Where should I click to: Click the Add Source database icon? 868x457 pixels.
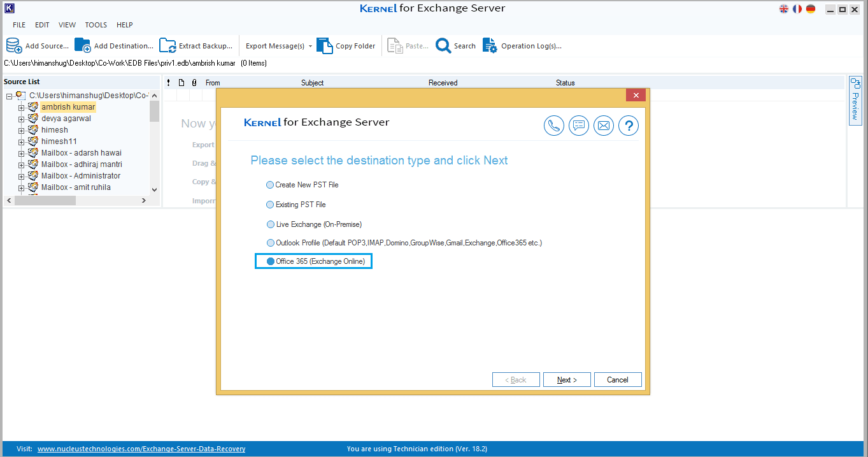[14, 46]
